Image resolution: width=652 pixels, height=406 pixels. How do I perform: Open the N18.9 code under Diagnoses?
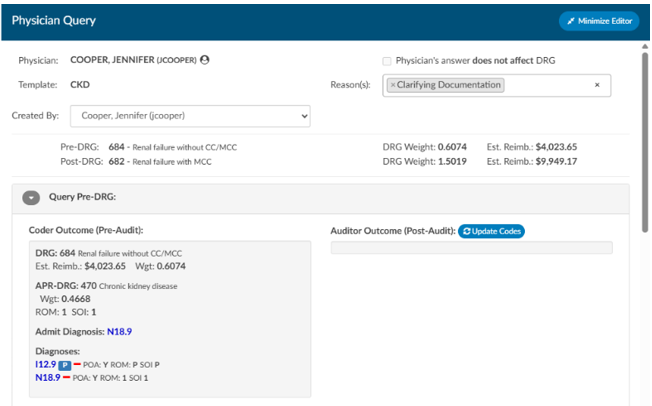pos(48,377)
